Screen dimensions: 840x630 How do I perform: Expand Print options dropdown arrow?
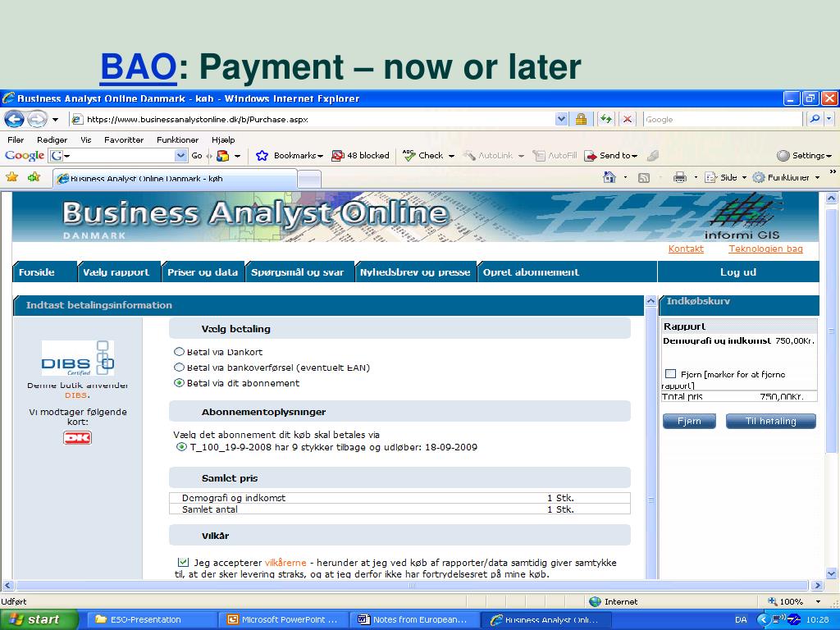[x=696, y=177]
